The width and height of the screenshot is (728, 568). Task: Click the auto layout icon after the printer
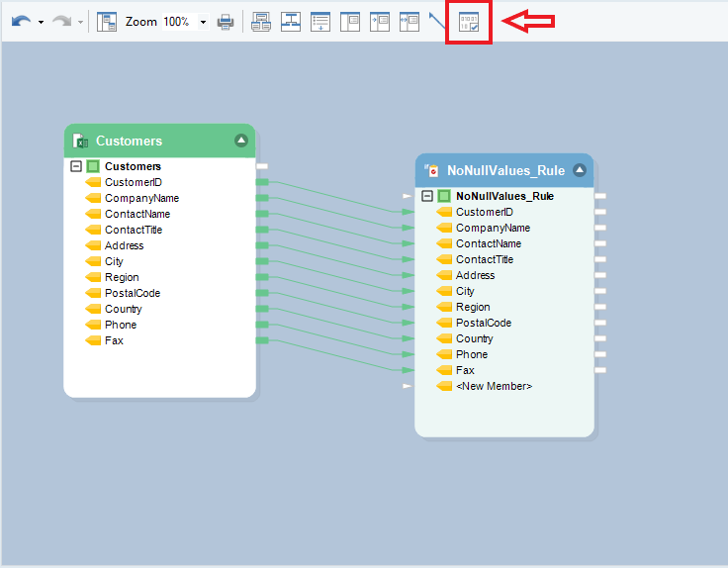tap(261, 22)
